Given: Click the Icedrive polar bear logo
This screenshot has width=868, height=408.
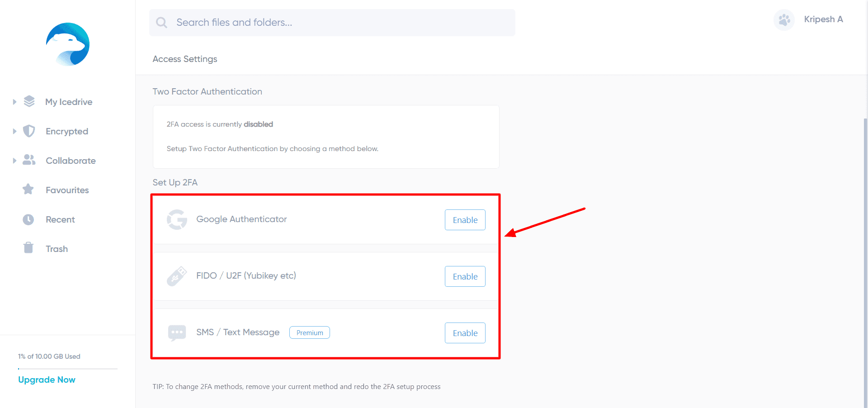Looking at the screenshot, I should coord(68,44).
